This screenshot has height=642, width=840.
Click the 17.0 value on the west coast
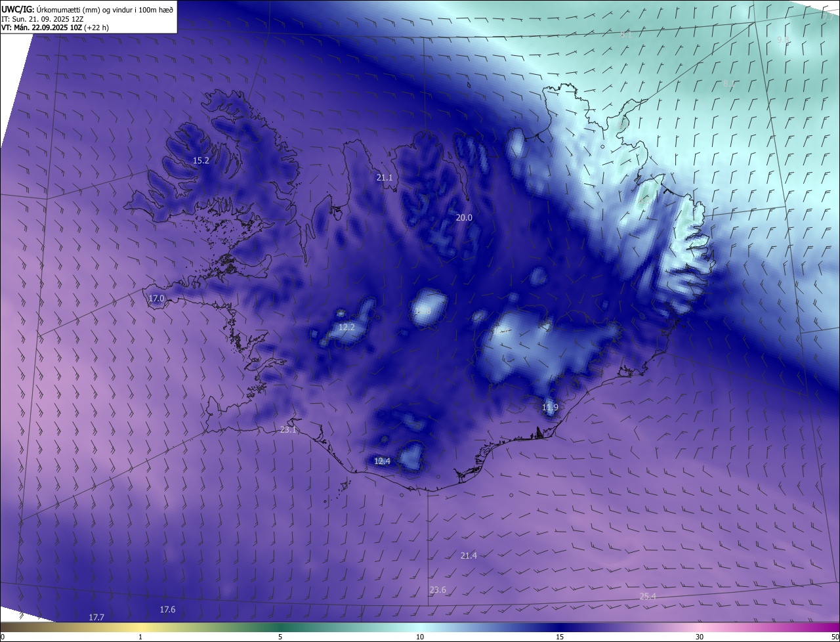point(156,299)
